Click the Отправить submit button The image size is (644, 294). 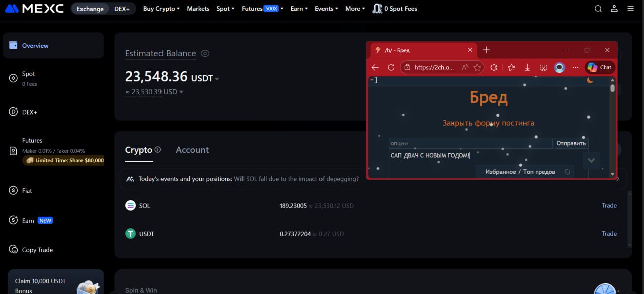571,143
